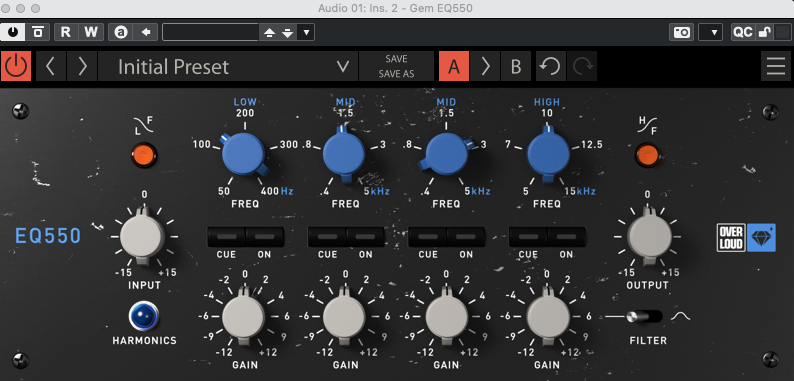Click the high shelf HF curve icon
Image resolution: width=794 pixels, height=381 pixels.
click(x=648, y=125)
